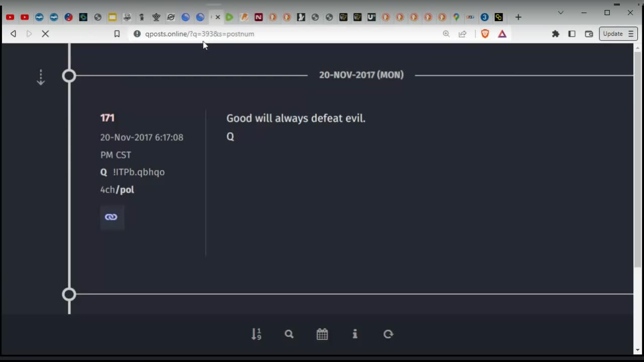The height and width of the screenshot is (362, 644).
Task: Toggle the browser sidebar panel icon
Action: pos(572,34)
